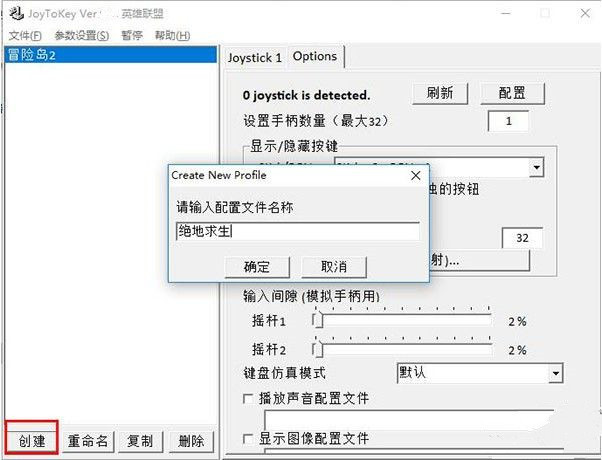The height and width of the screenshot is (460, 602).
Task: Switch to the Options tab
Action: [315, 56]
